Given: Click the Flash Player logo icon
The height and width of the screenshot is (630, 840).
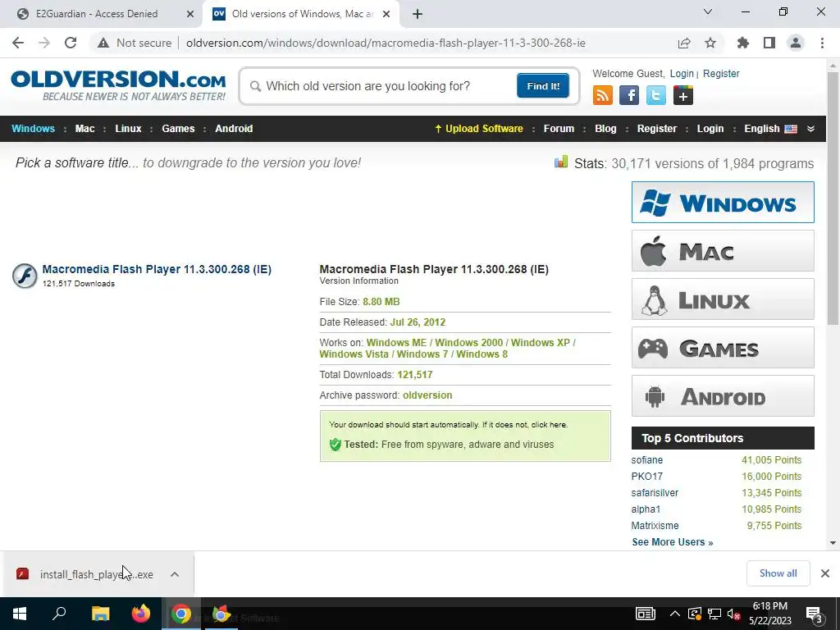Looking at the screenshot, I should tap(25, 276).
